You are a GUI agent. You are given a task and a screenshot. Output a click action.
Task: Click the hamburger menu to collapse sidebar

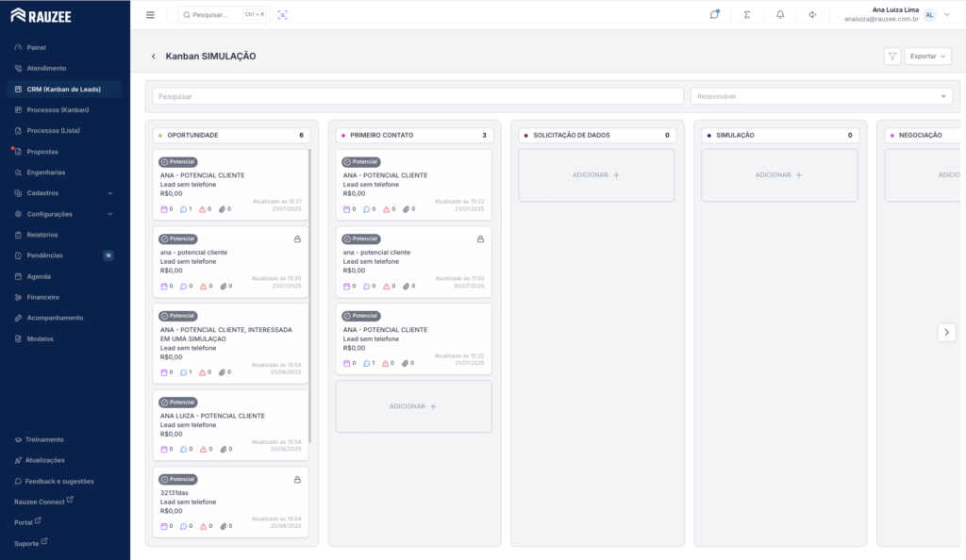(150, 15)
